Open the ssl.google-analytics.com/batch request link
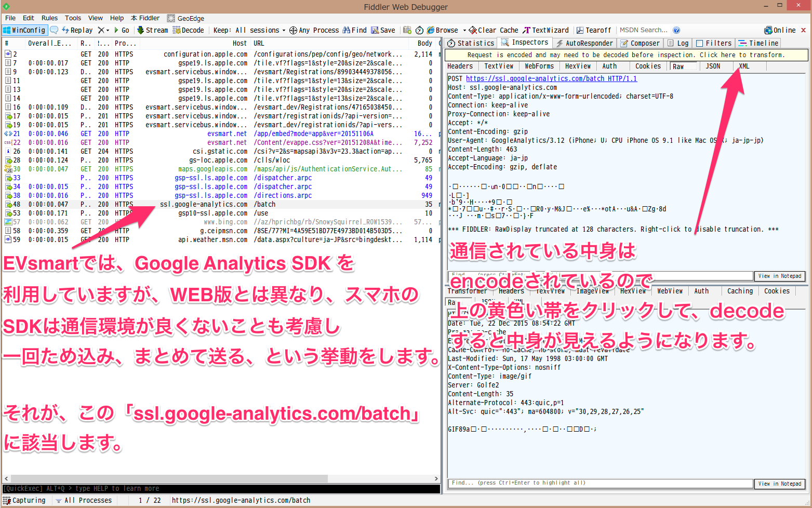812x508 pixels. pos(551,78)
